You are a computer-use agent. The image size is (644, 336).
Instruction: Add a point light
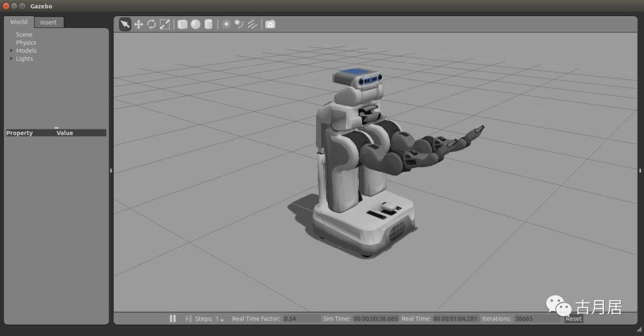pyautogui.click(x=226, y=24)
